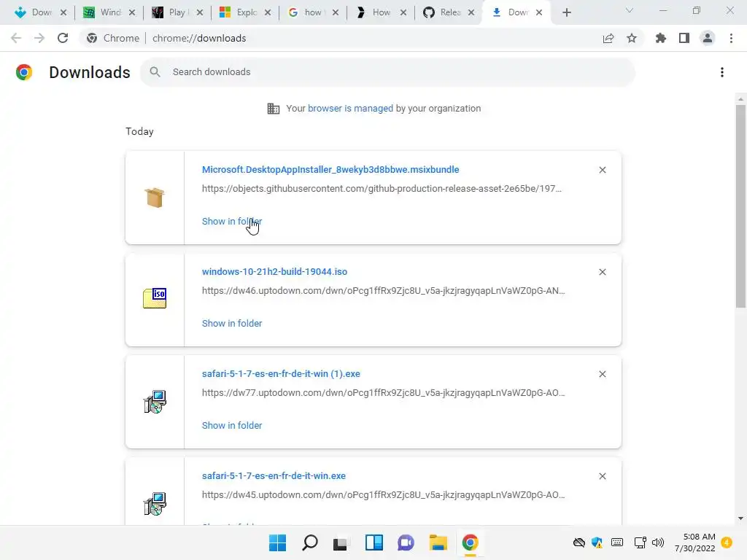Open windows-10-21h2-build-19044.iso link
This screenshot has height=560, width=747.
point(274,272)
